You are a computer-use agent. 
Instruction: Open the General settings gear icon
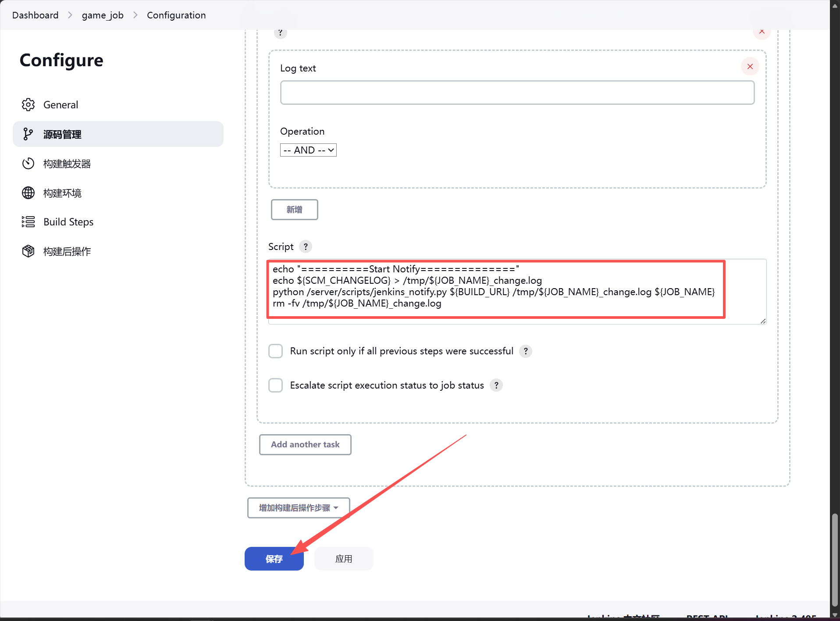coord(28,105)
